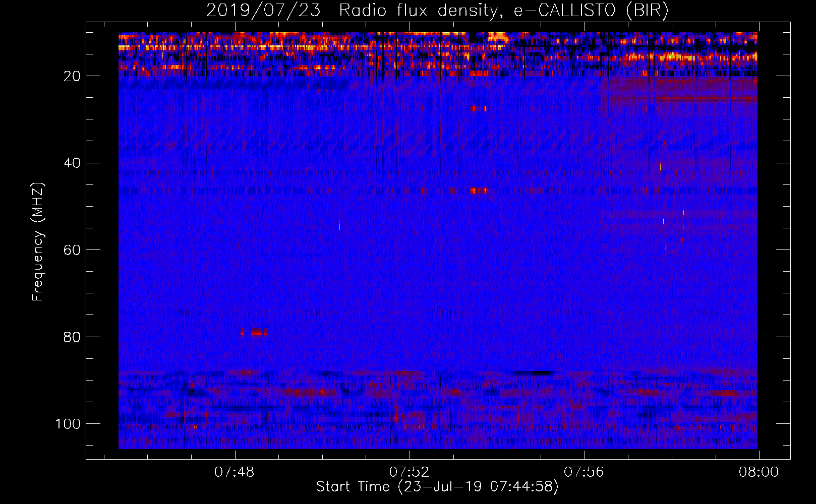Click the plot title '2019/07/23 Radio flux density, e-CALLISTO (BIR)'
This screenshot has height=504, width=816.
(437, 10)
